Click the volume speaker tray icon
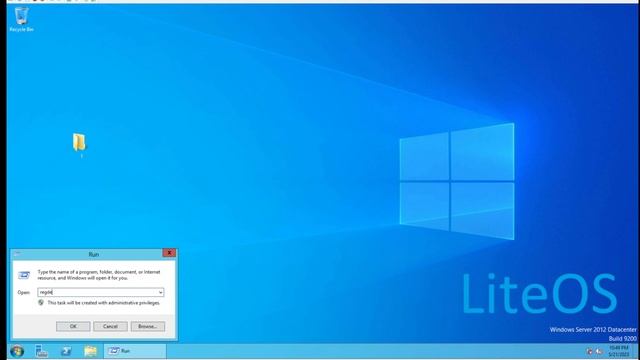This screenshot has width=640, height=360. [x=599, y=351]
